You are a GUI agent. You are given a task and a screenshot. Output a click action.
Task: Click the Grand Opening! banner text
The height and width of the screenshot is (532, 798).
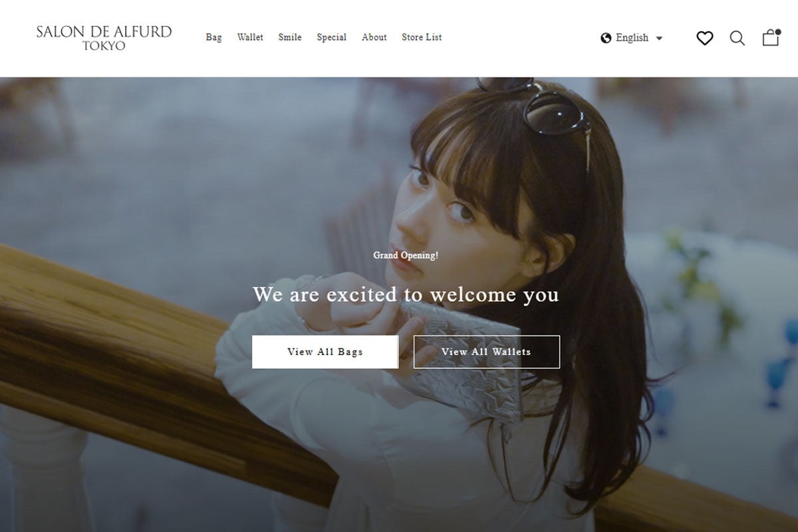click(x=406, y=255)
